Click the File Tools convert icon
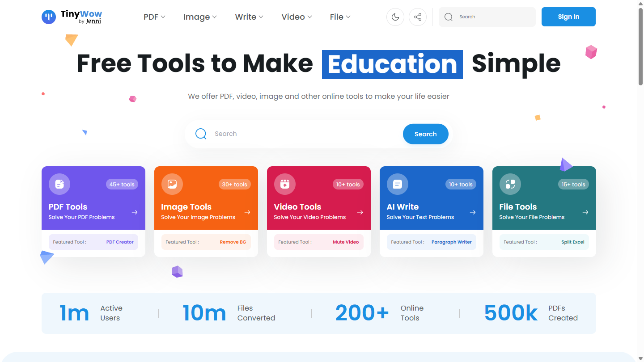 (x=510, y=184)
